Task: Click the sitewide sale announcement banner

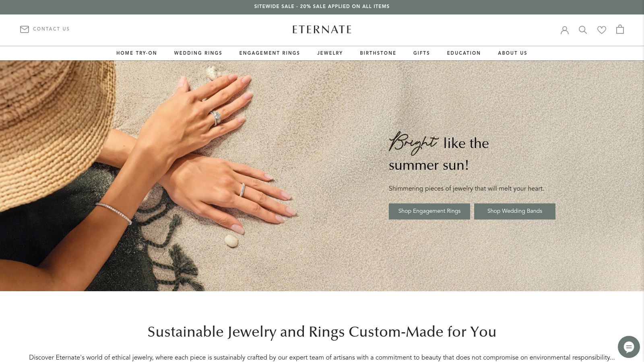Action: coord(322,7)
